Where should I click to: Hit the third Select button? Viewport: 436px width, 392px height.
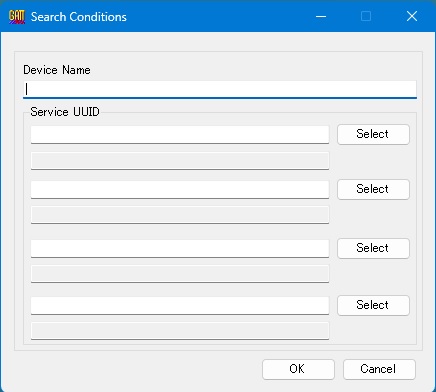373,248
